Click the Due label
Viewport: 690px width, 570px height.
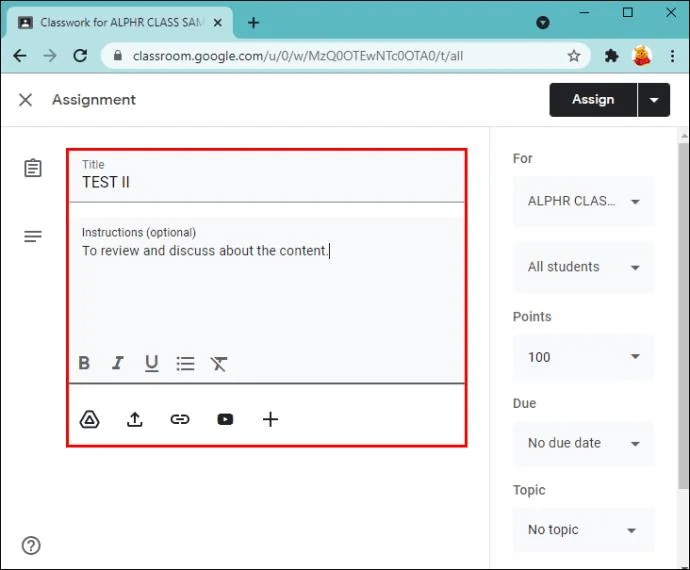tap(525, 403)
